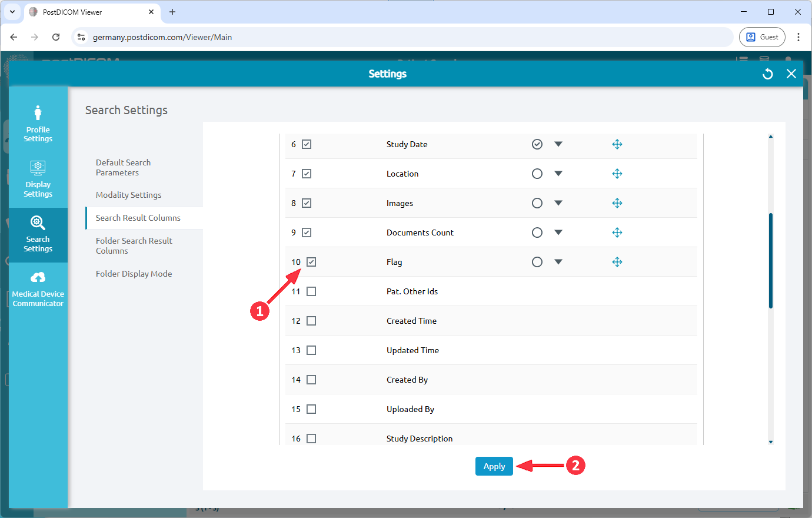This screenshot has width=812, height=518.
Task: Check the Created Time column checkbox
Action: pos(311,321)
